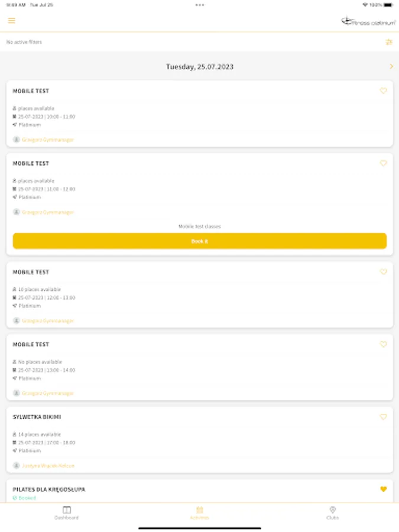Favorite the 11:00 MOBILE TEST class
The width and height of the screenshot is (399, 532).
click(383, 163)
